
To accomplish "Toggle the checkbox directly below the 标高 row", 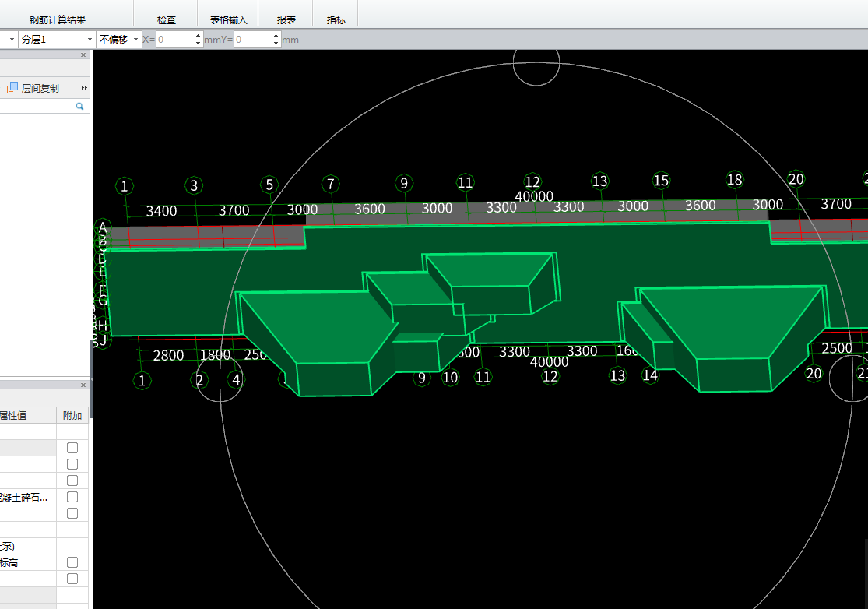I will pos(72,579).
